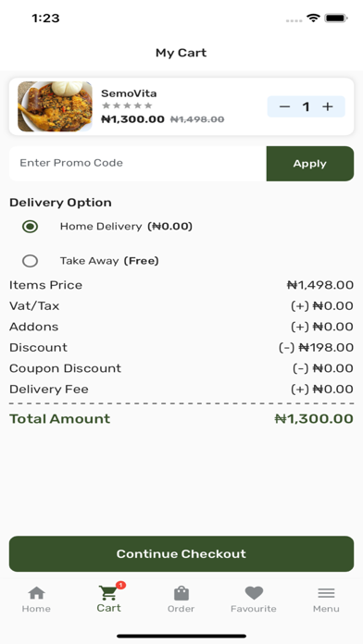Open the Order bag icon
This screenshot has width=363, height=644.
[x=181, y=593]
